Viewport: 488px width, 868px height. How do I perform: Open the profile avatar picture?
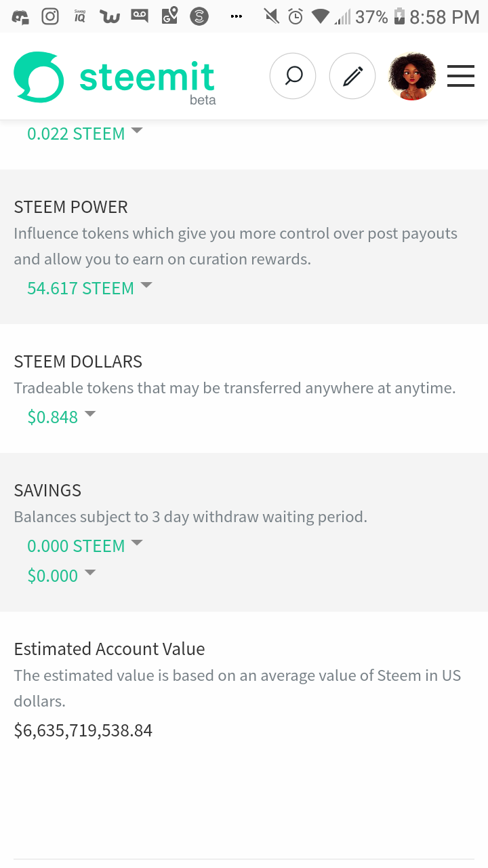click(x=411, y=76)
